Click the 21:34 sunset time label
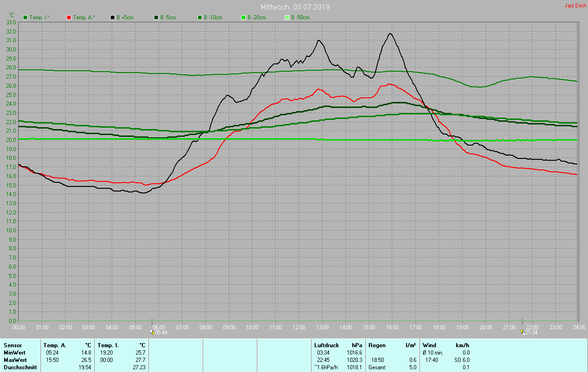588x372 pixels. click(x=532, y=332)
